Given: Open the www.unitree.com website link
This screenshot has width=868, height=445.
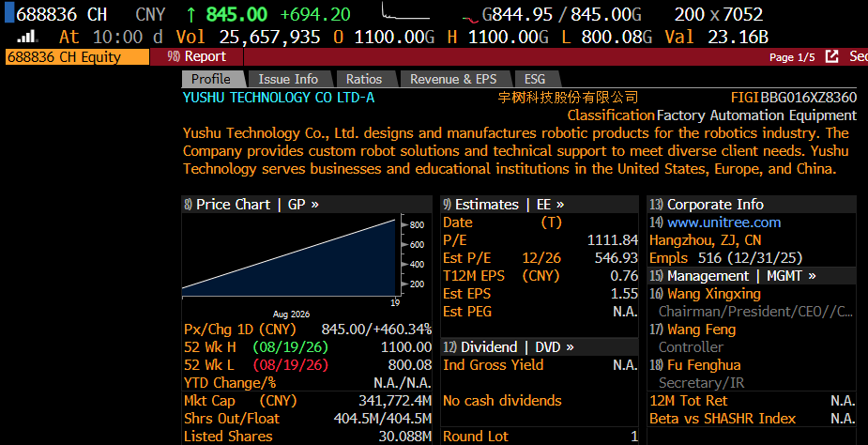Looking at the screenshot, I should click(x=724, y=222).
